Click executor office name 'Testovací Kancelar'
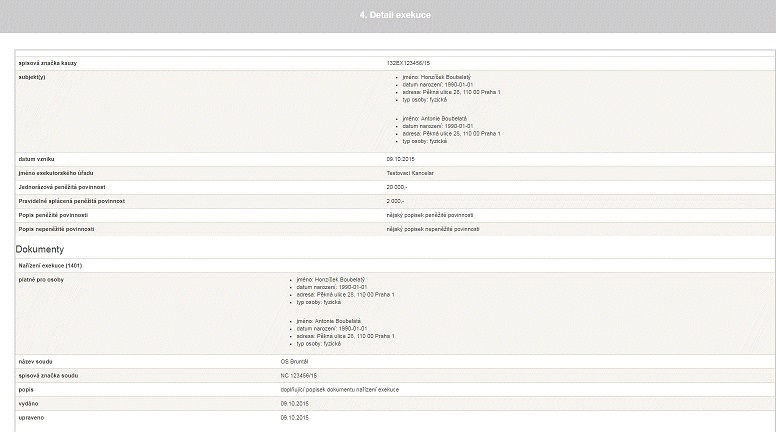776x432 pixels. pyautogui.click(x=412, y=173)
